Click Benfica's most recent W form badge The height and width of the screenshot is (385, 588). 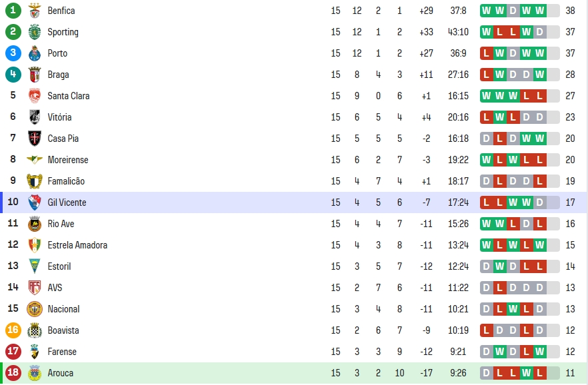(539, 11)
